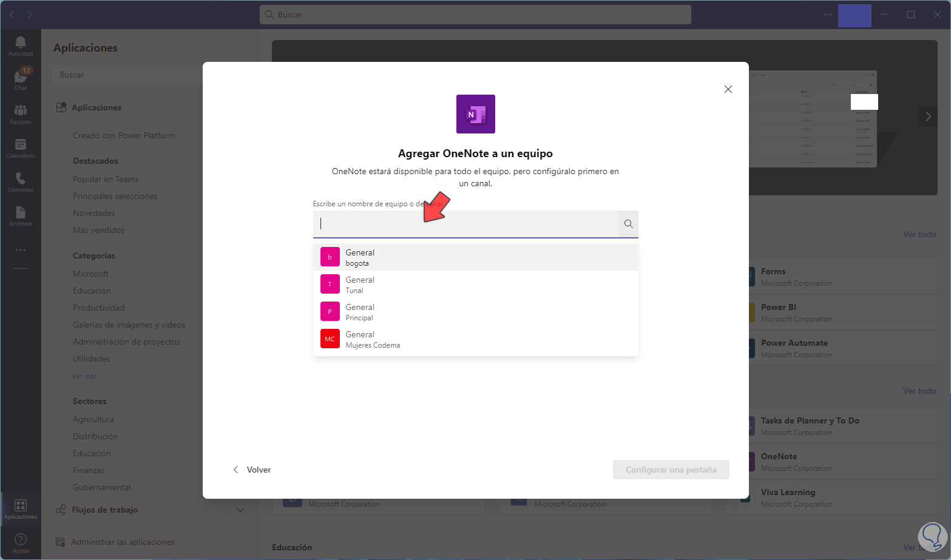
Task: Click the Flujos de trabajo icon
Action: click(x=61, y=510)
